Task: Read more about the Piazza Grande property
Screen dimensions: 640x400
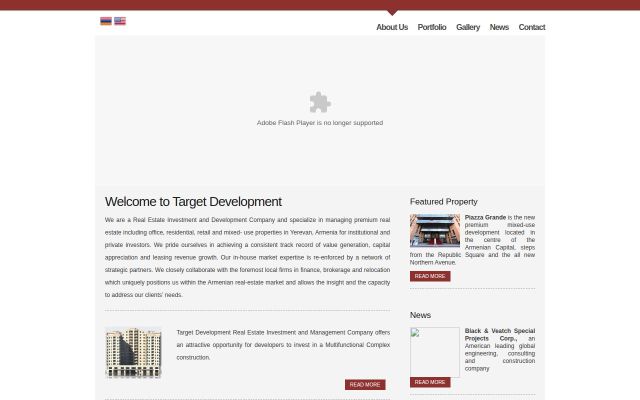Action: [430, 276]
